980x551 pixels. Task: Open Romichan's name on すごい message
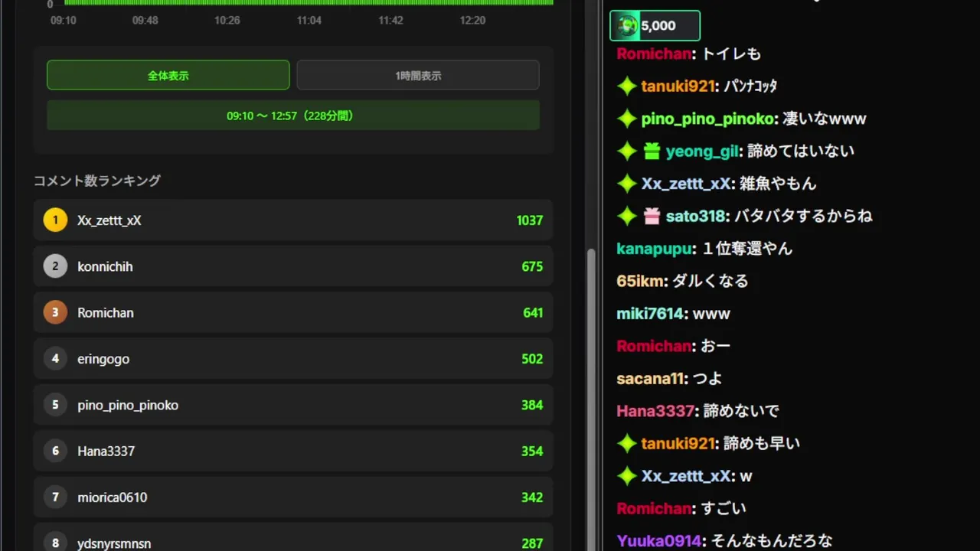click(x=655, y=508)
